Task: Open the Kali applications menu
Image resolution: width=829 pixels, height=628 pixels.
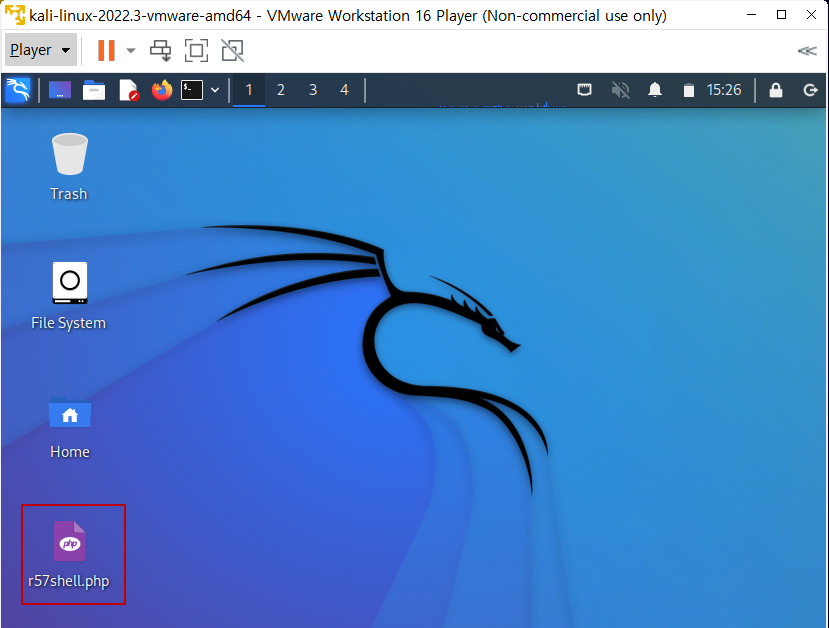Action: click(x=18, y=90)
